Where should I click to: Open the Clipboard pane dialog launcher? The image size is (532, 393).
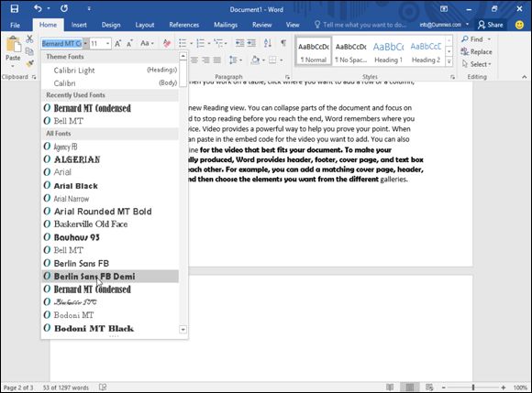[x=34, y=77]
